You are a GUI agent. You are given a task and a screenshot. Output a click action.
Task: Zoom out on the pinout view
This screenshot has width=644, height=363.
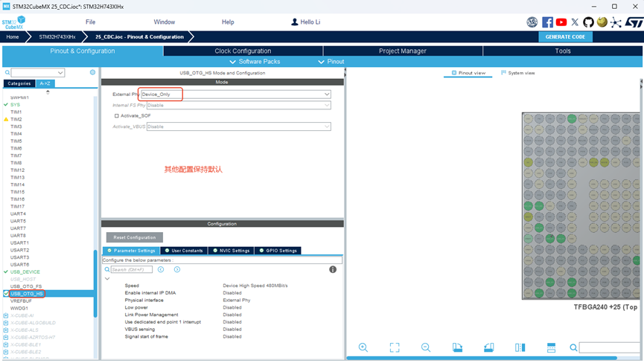426,347
